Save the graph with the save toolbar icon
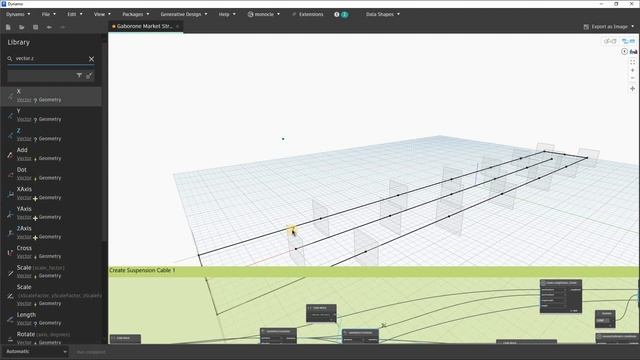 point(36,27)
